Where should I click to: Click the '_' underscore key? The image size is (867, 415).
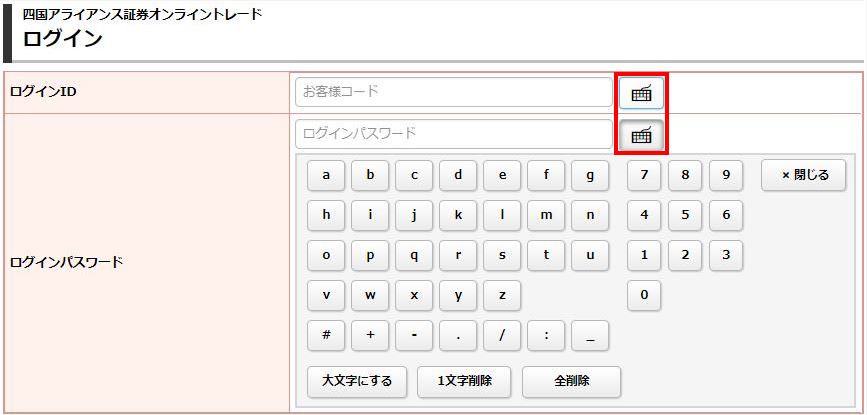[590, 335]
